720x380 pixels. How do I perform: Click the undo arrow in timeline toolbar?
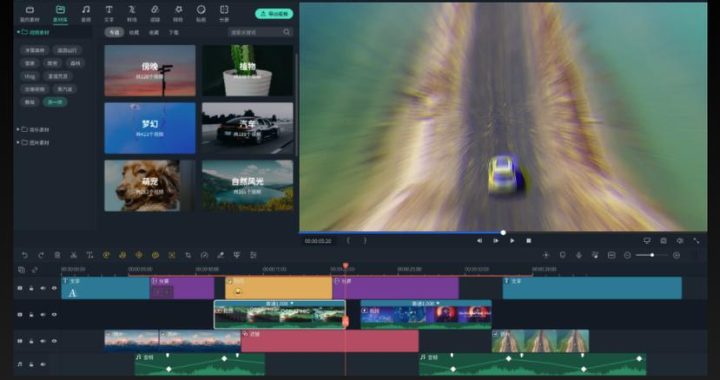[x=25, y=255]
